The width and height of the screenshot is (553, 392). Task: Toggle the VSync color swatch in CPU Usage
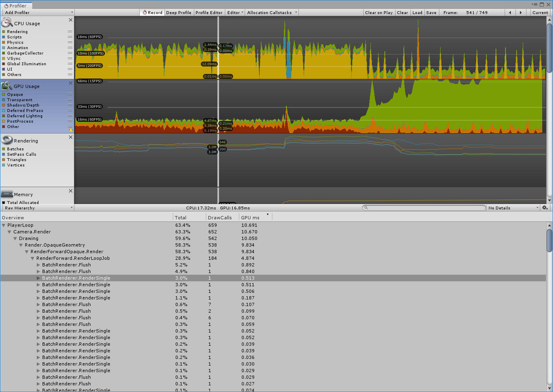pos(4,59)
